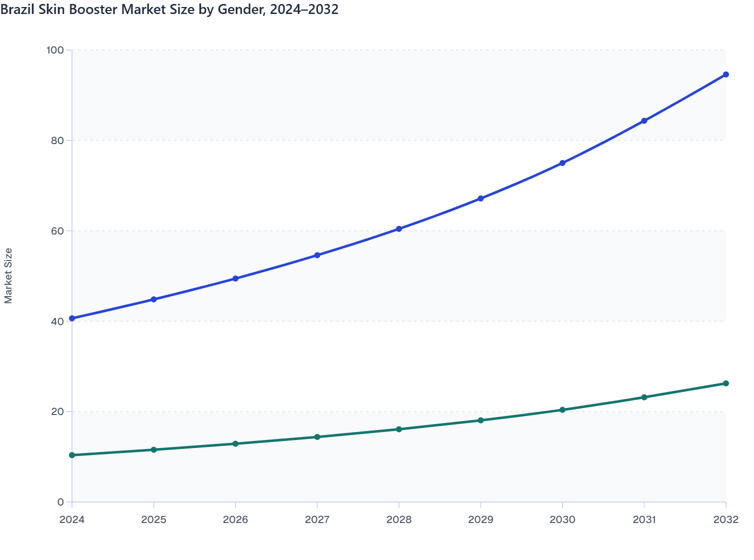Expand the 2029 green marker details

pyautogui.click(x=480, y=420)
